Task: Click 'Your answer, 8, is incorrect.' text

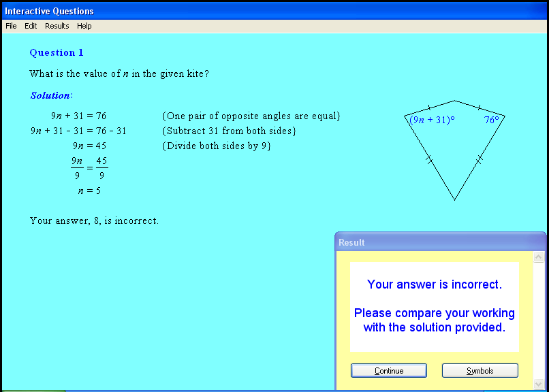Action: coord(94,220)
